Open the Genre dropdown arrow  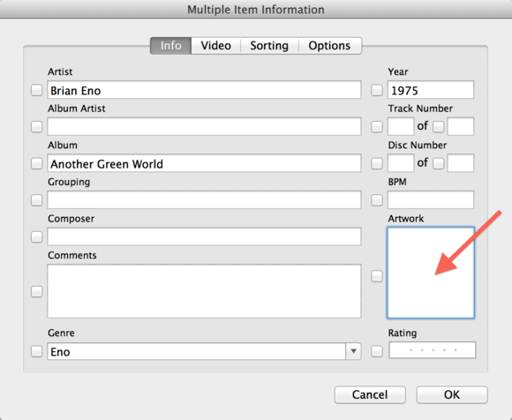click(353, 351)
